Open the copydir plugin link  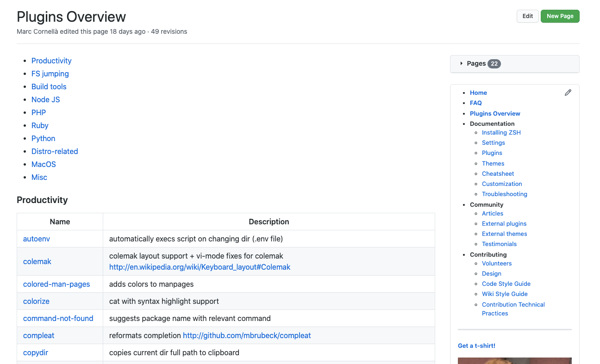pos(36,352)
